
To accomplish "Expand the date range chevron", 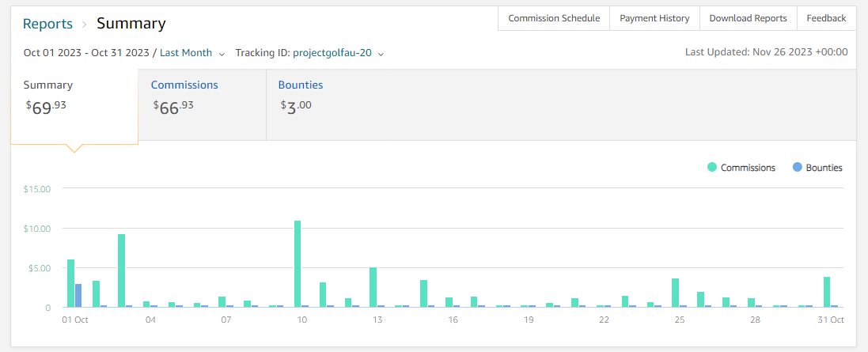I will point(222,54).
